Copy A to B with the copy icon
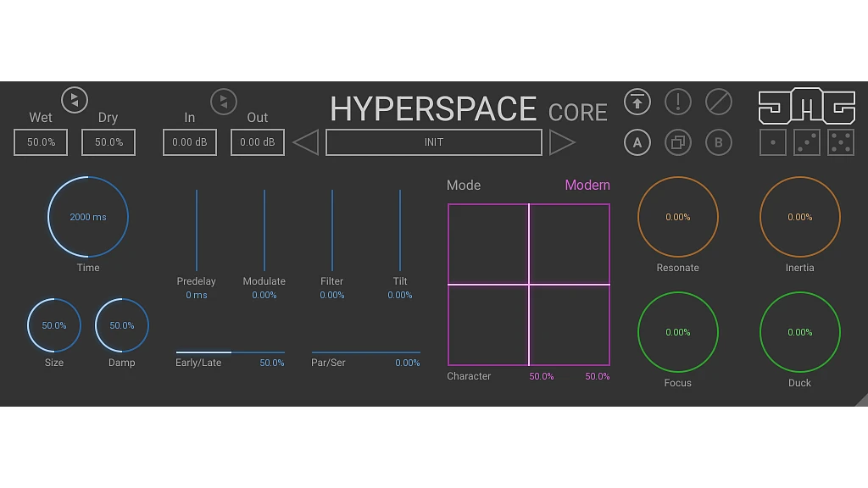This screenshot has height=488, width=868. coord(677,142)
